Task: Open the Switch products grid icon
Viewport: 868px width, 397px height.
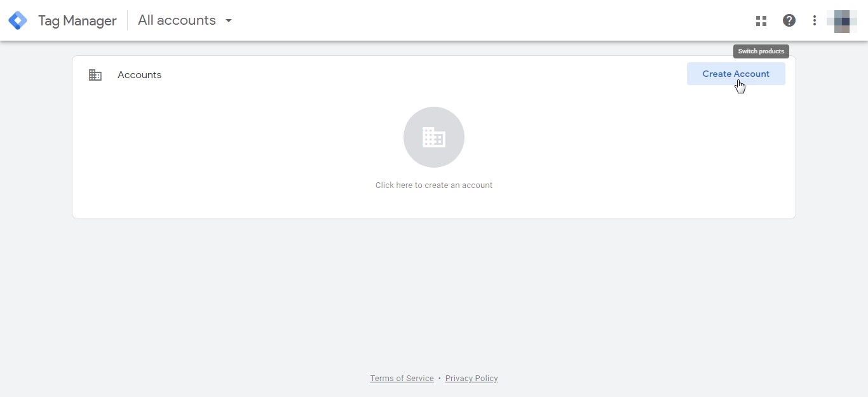Action: pos(761,20)
